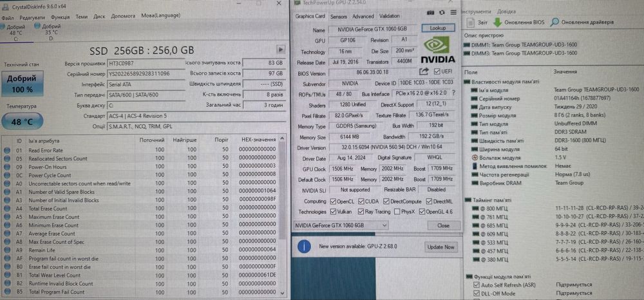Toggle the CUDA checkbox
The width and height of the screenshot is (644, 300).
tap(361, 202)
